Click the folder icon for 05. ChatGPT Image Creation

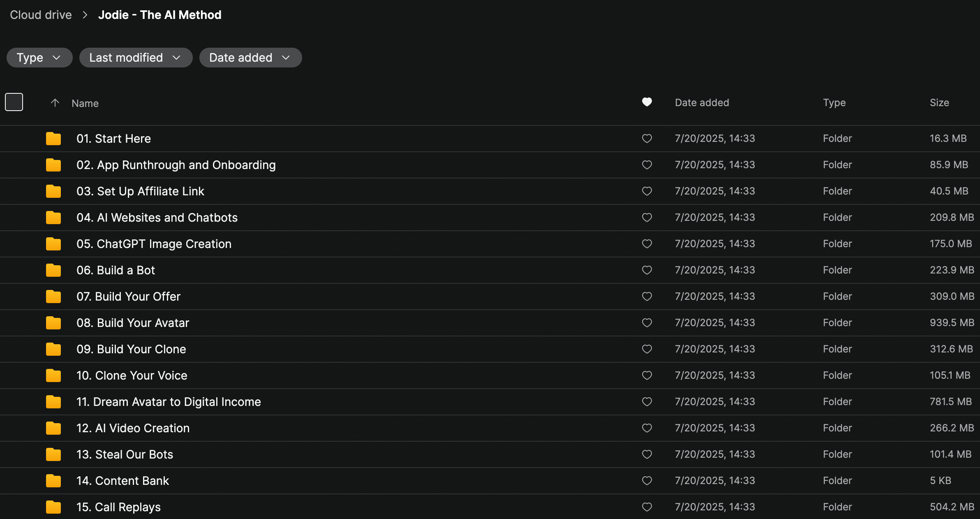53,244
